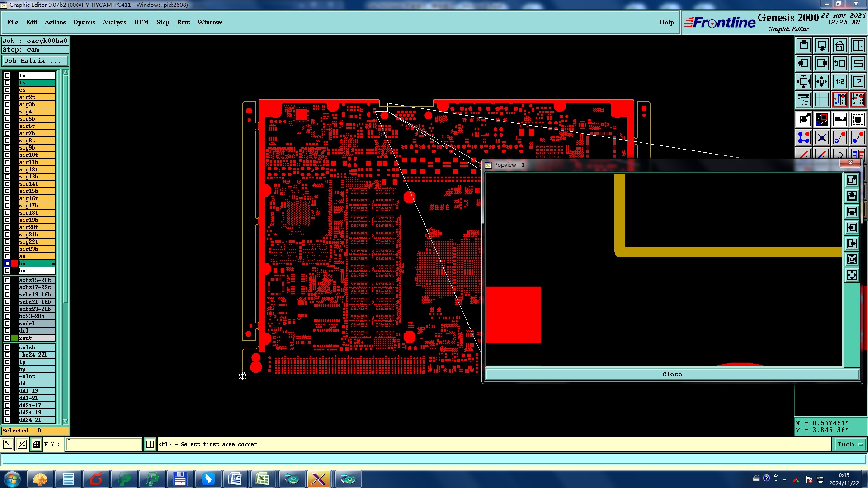Open the Inch units dropdown
The image size is (868, 488).
pyautogui.click(x=850, y=444)
